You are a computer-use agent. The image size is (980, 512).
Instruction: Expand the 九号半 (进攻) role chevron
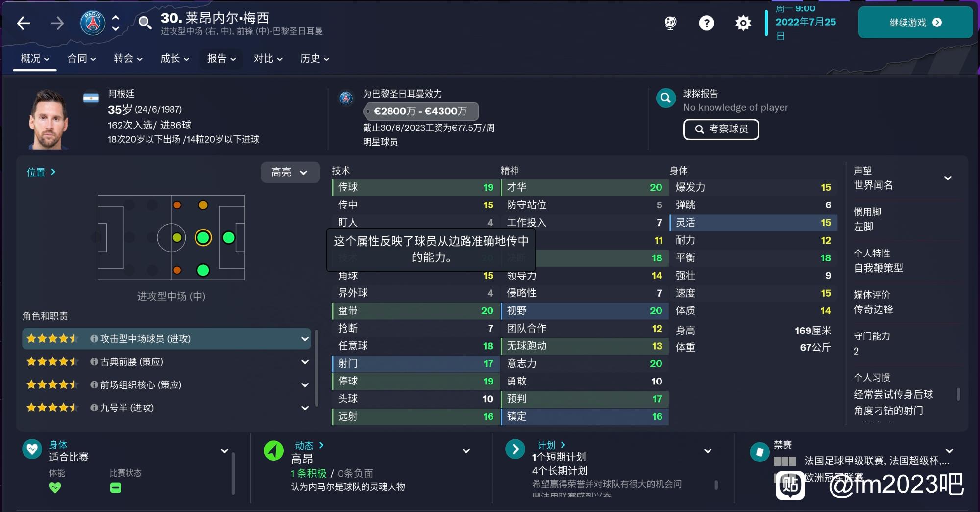[305, 408]
